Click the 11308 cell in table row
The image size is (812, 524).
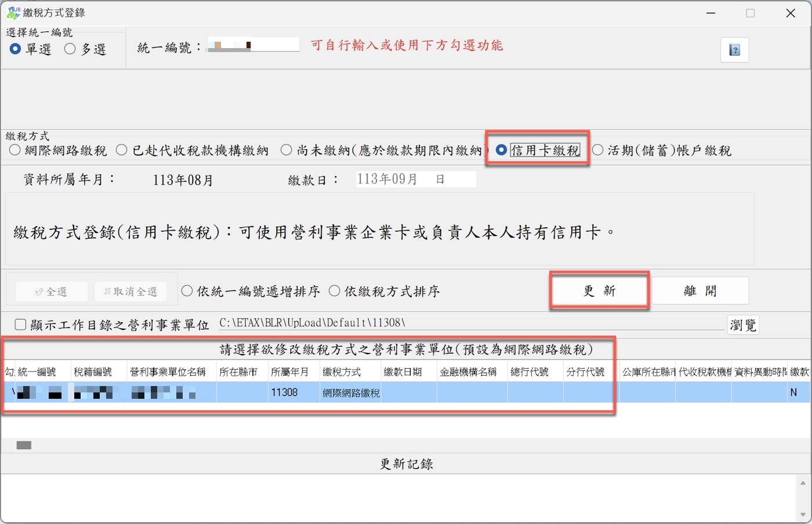293,392
